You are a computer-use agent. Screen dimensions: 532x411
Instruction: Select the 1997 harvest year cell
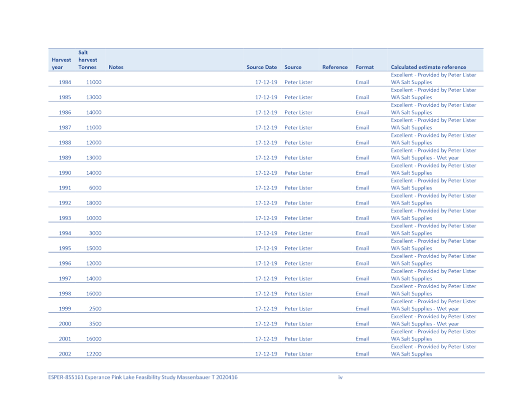[x=65, y=279]
